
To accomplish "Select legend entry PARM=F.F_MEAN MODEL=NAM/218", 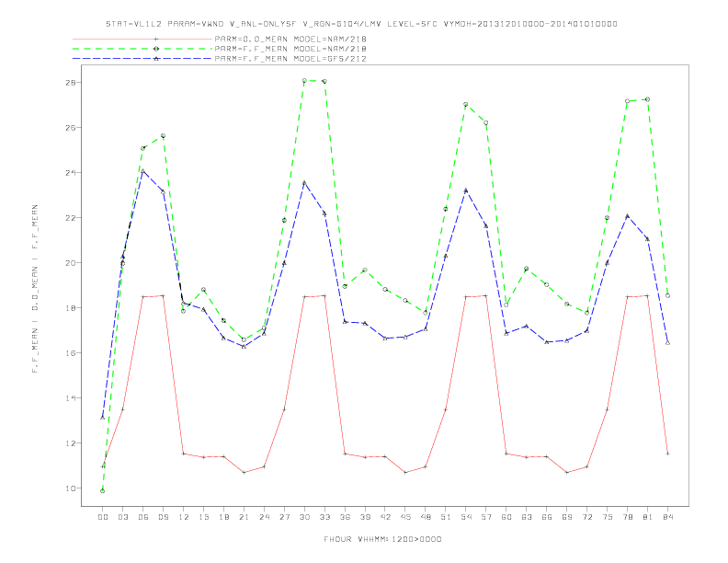I will coord(290,49).
